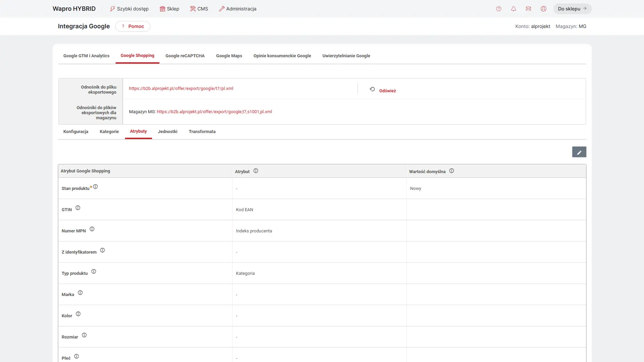Switch to the Transformata tab

[202, 132]
